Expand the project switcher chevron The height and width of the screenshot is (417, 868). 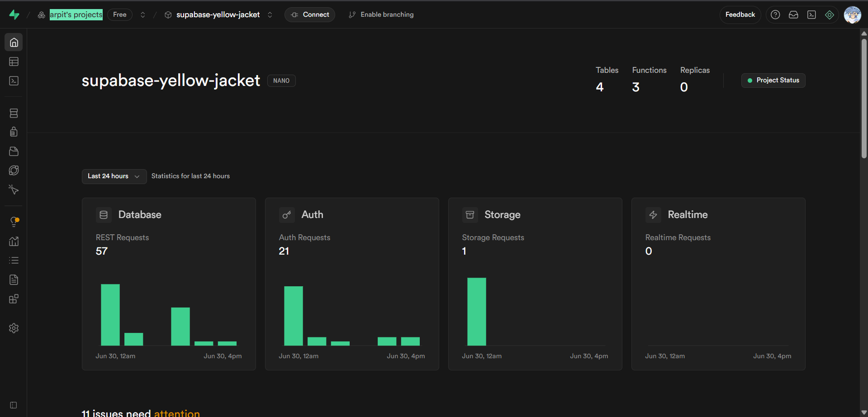pyautogui.click(x=270, y=15)
